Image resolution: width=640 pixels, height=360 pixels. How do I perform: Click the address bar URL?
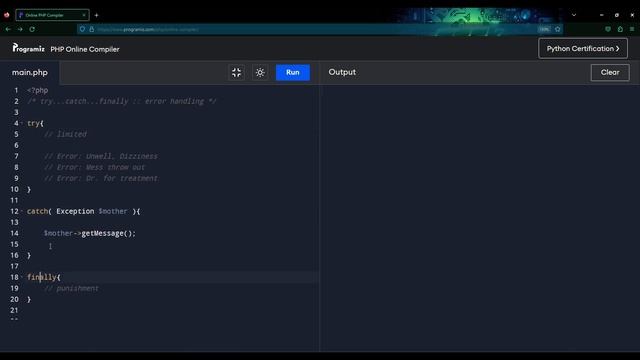click(x=148, y=29)
